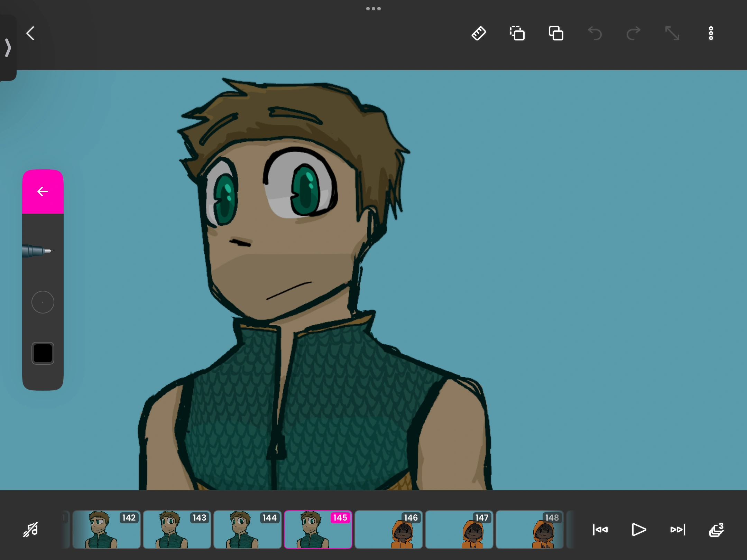Skip to the first frame
Viewport: 747px width, 560px height.
(x=600, y=530)
